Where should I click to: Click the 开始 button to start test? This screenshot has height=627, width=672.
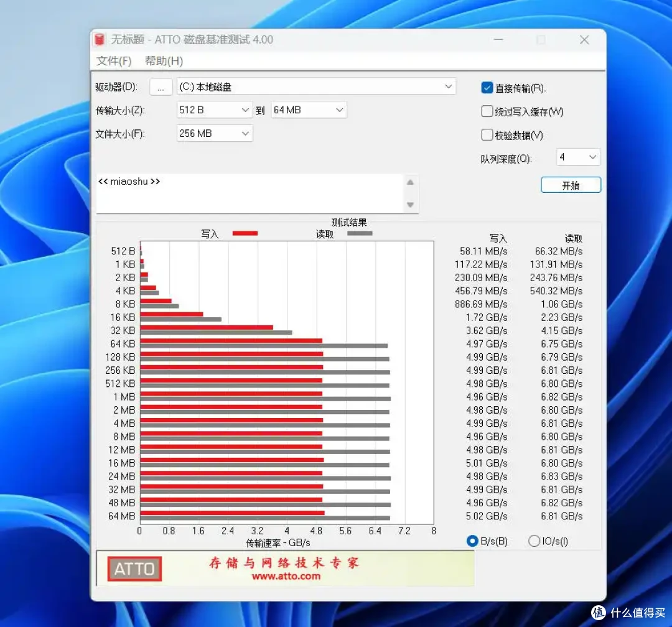(571, 185)
